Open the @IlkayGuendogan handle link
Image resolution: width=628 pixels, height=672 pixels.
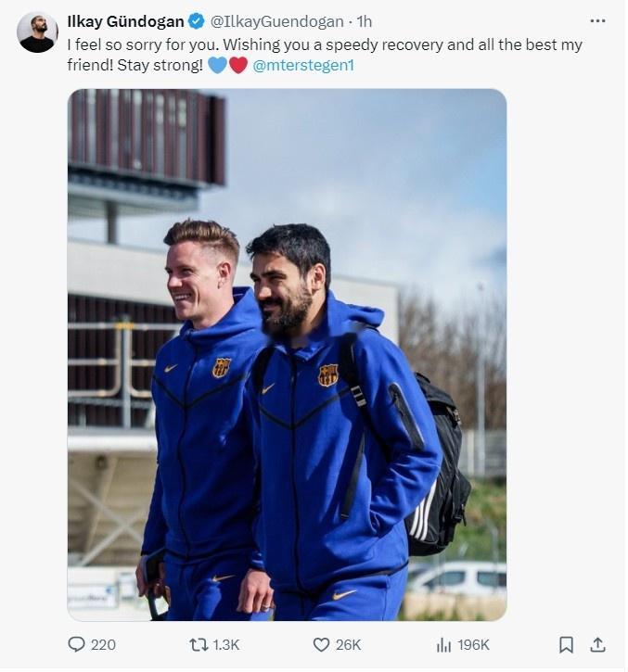[276, 21]
